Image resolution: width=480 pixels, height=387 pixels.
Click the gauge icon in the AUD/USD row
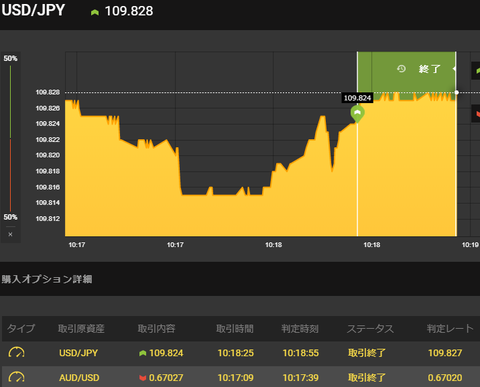coord(16,378)
